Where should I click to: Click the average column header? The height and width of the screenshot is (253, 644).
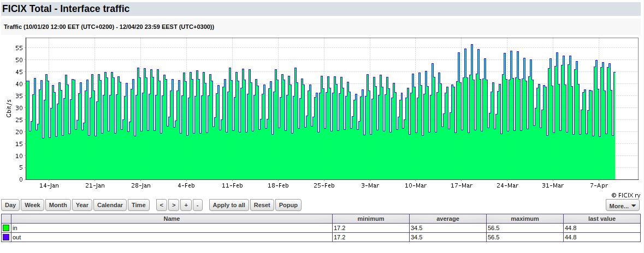(x=448, y=219)
